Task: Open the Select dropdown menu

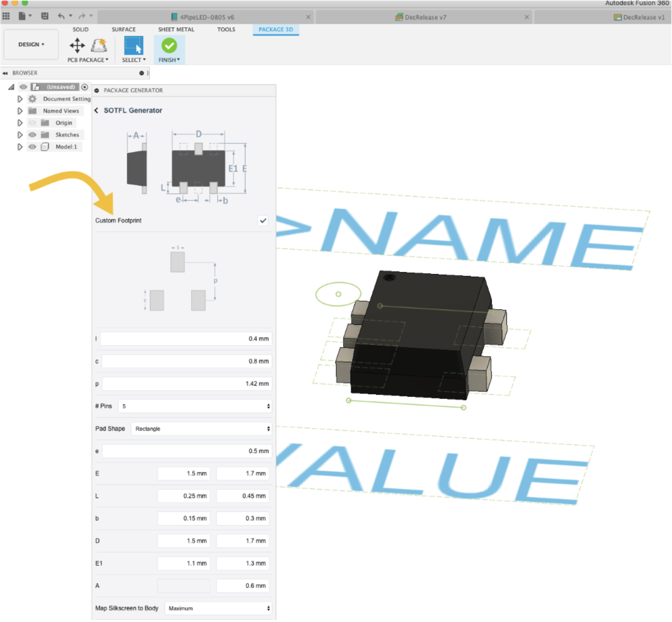Action: 134,60
